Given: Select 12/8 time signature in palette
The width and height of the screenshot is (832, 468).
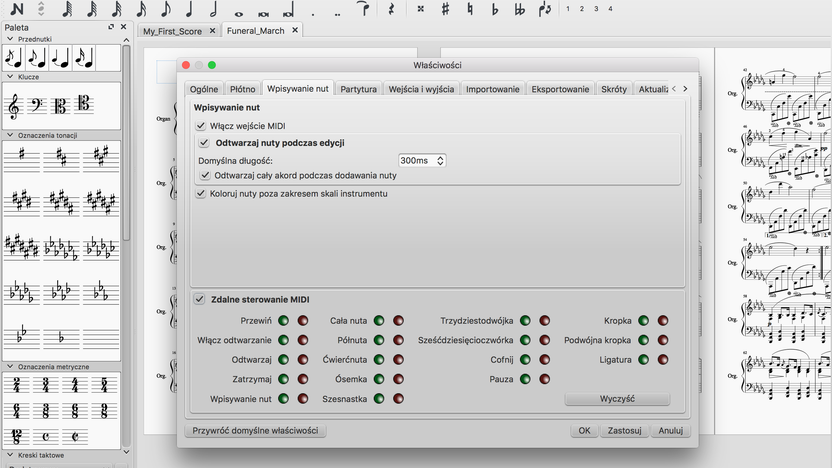Looking at the screenshot, I should coord(16,437).
